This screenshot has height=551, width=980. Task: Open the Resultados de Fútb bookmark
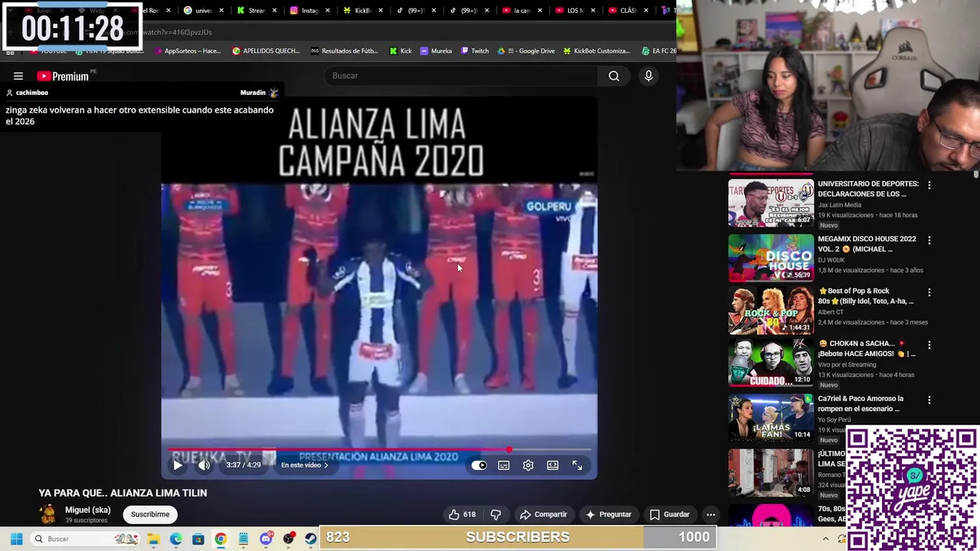[345, 51]
